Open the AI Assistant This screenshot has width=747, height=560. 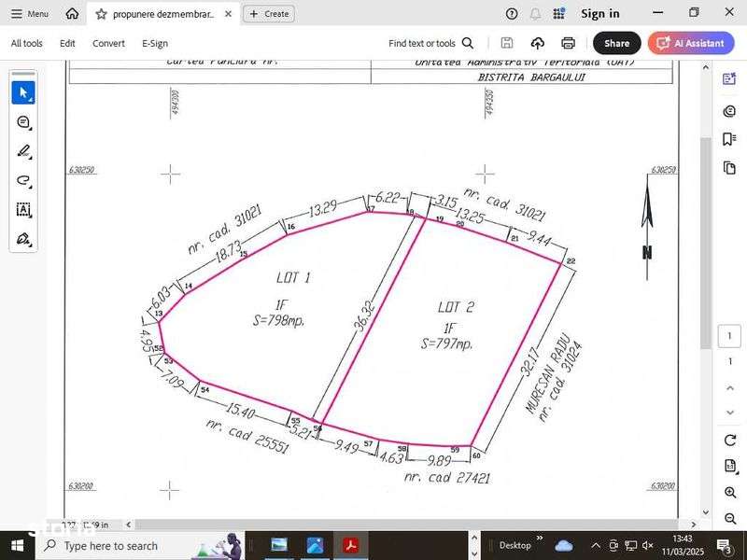pyautogui.click(x=691, y=43)
